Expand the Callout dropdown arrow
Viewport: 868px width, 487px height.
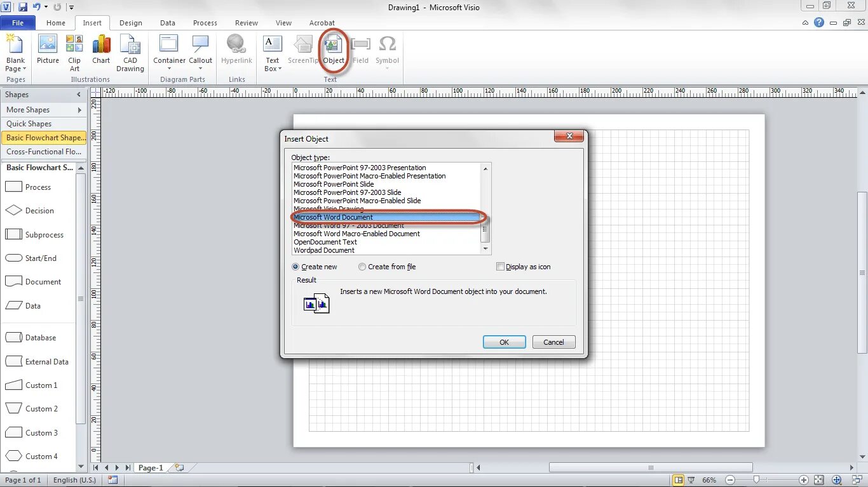[200, 69]
